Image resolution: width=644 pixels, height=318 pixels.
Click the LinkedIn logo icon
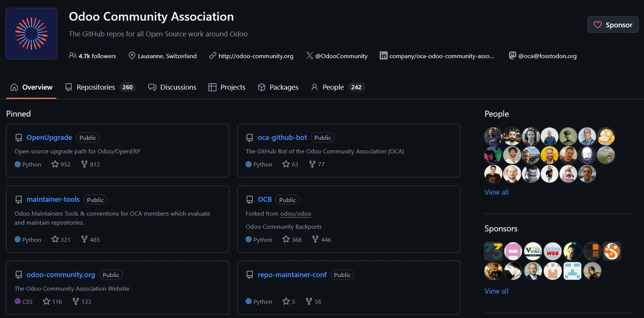[x=383, y=55]
